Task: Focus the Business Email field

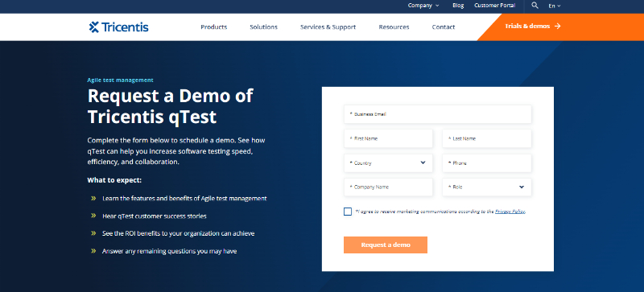Action: click(x=438, y=114)
